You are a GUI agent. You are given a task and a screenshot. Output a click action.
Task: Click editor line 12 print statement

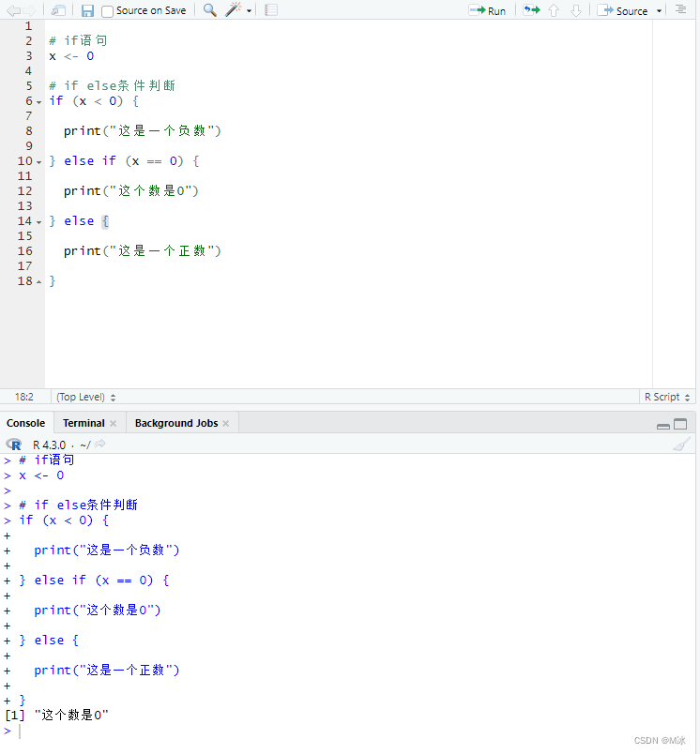point(130,191)
